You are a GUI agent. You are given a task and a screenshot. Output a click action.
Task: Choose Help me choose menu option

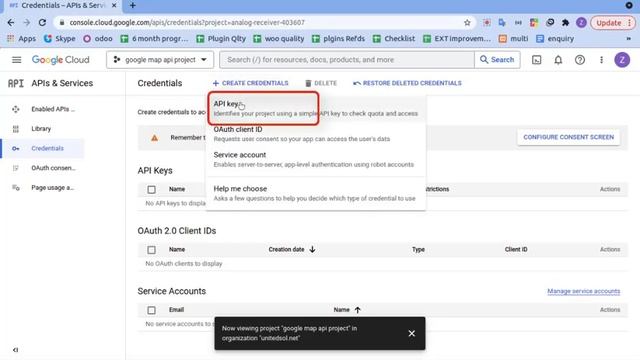[316, 193]
